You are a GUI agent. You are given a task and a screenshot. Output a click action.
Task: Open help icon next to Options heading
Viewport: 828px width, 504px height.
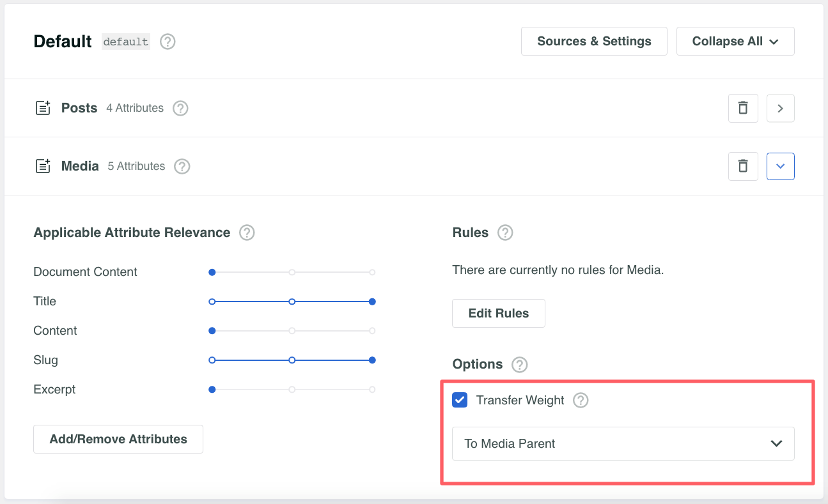520,365
